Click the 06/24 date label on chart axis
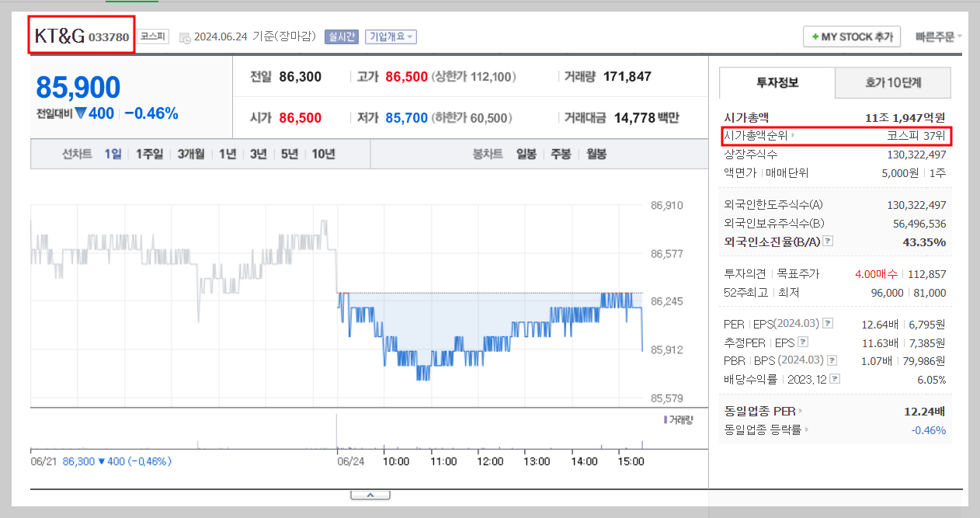 (351, 461)
